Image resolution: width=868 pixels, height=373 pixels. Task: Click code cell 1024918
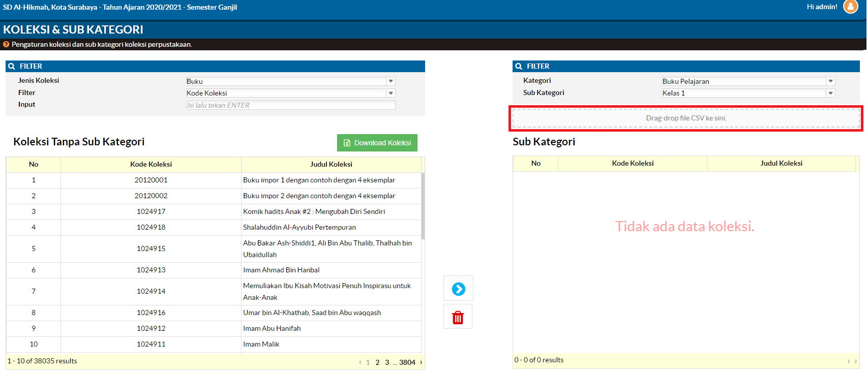(151, 228)
